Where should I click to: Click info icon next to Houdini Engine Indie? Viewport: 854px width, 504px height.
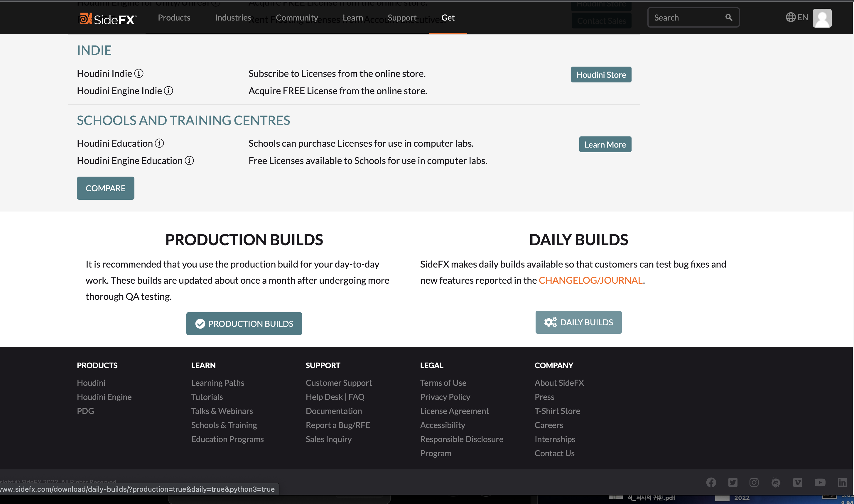coord(168,91)
